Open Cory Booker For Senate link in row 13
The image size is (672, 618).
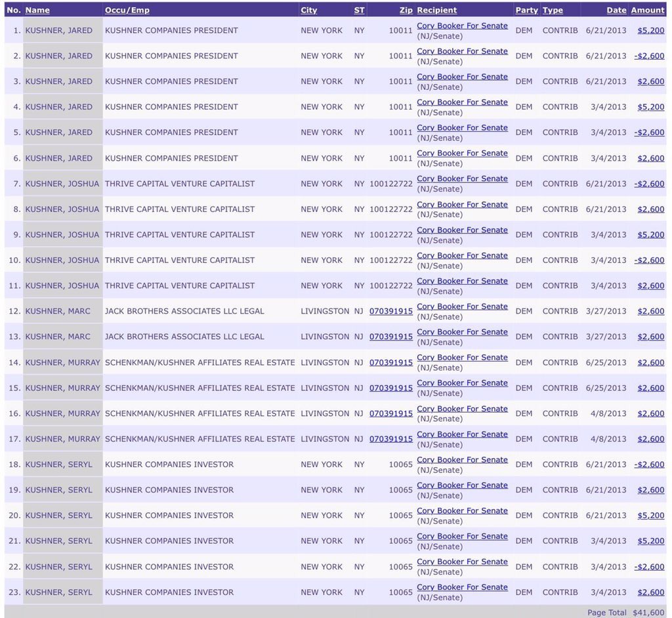(462, 332)
